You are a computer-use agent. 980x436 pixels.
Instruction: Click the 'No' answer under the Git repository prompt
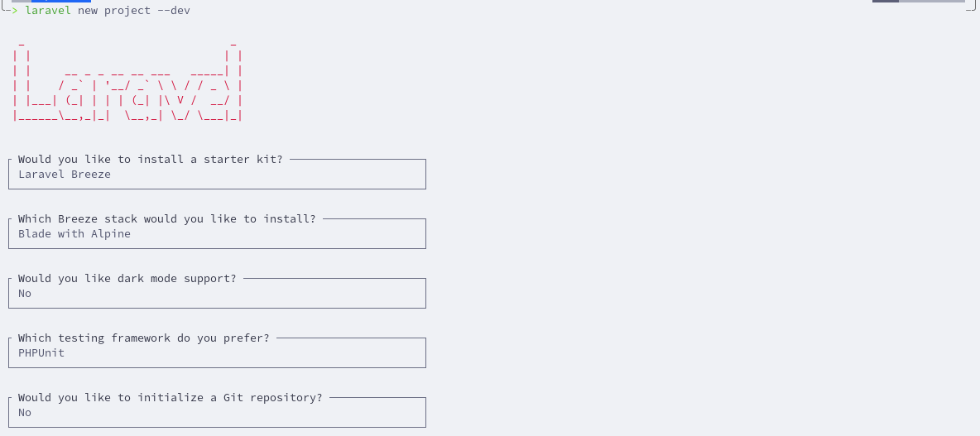24,413
